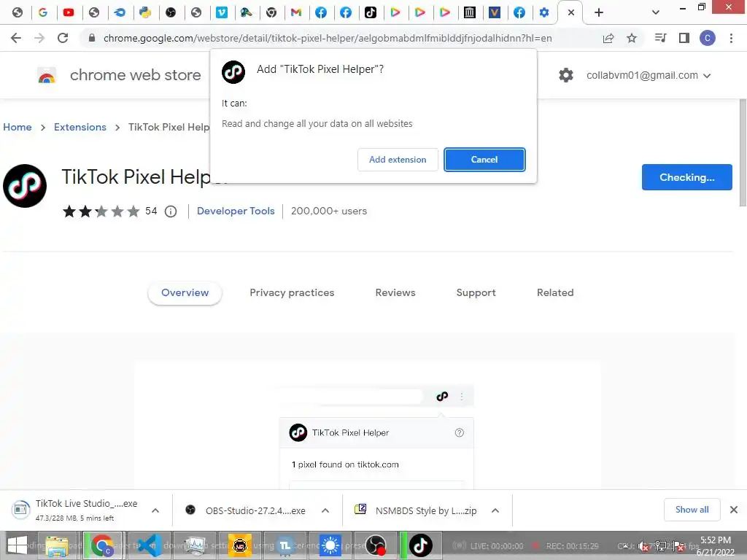
Task: Expand NSMBDS Style zip options chevron
Action: (x=495, y=510)
